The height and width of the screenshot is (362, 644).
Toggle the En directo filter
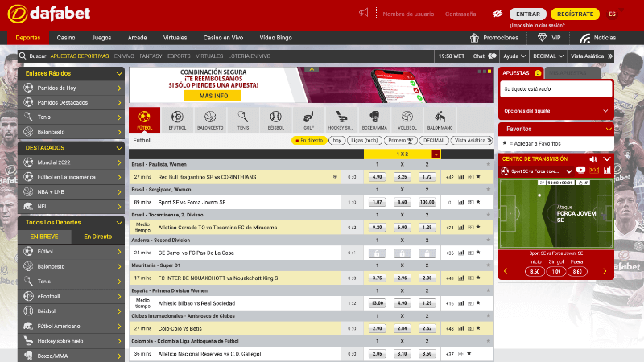point(309,140)
